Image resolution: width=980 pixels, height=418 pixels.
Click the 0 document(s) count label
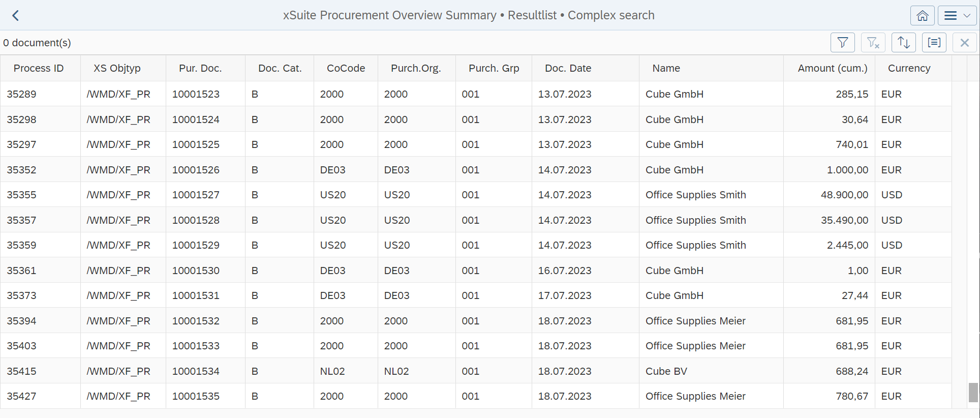pos(37,43)
